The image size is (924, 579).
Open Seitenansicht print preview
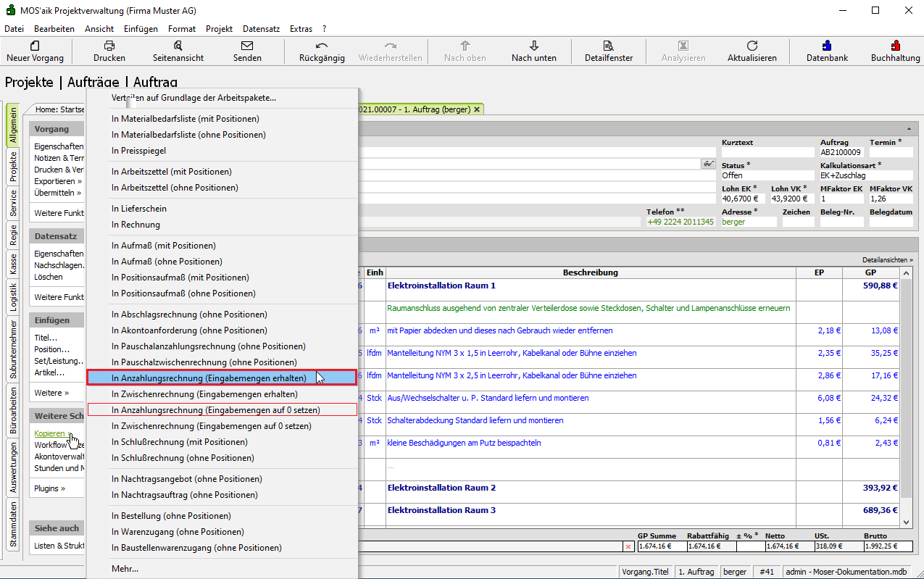(x=178, y=46)
